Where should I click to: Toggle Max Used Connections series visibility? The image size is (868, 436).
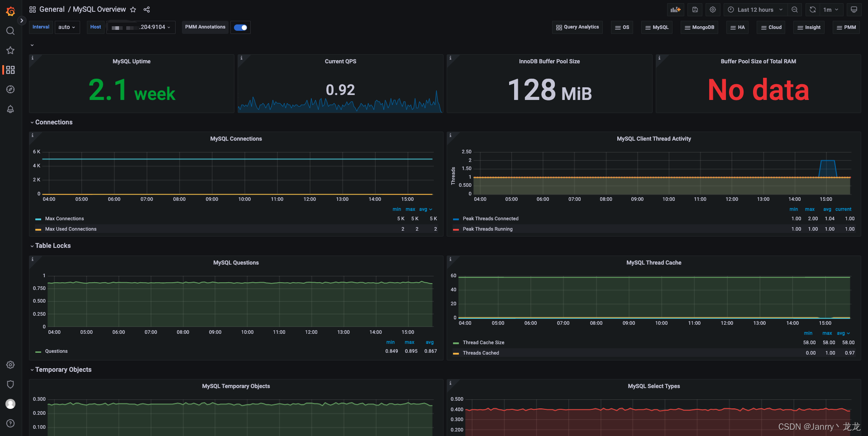71,229
